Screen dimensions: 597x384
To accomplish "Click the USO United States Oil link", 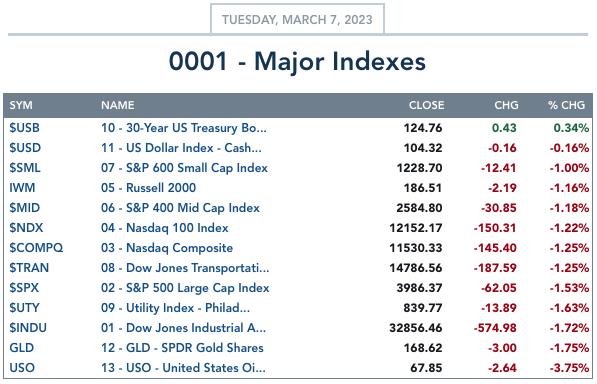I will coord(184,368).
